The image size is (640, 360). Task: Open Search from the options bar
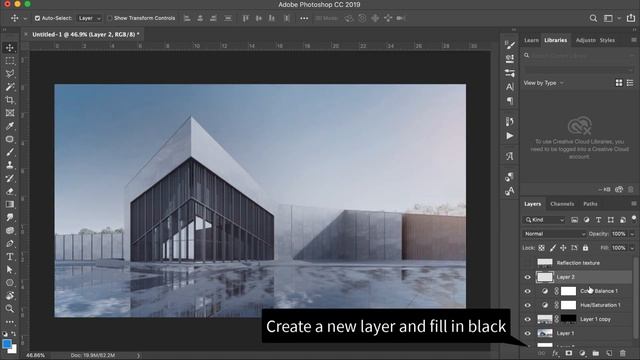tap(593, 18)
